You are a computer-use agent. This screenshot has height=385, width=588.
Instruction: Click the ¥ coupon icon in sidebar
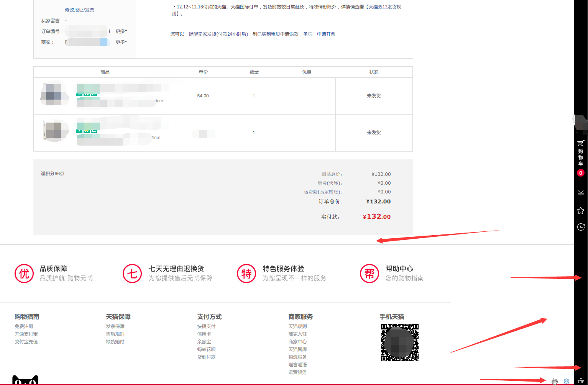[580, 193]
